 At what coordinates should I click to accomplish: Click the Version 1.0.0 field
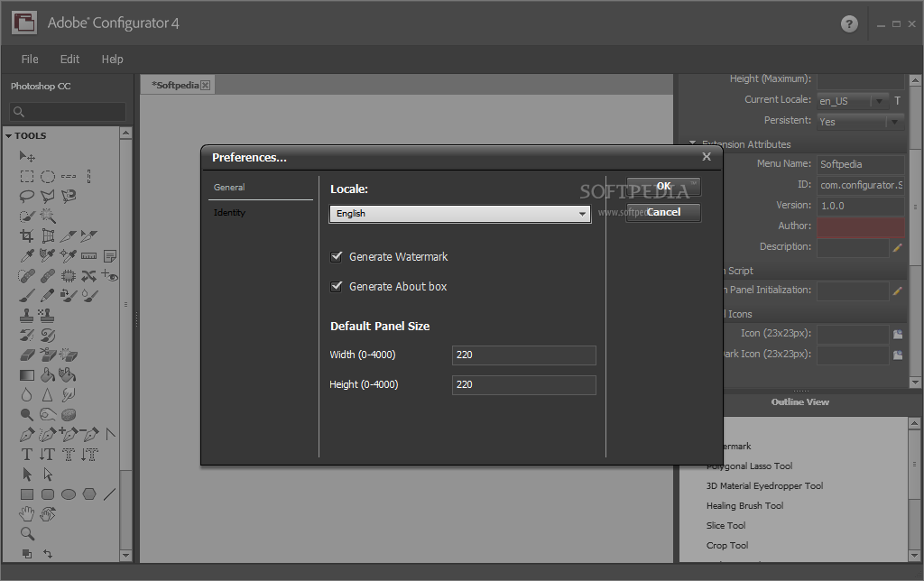(860, 206)
